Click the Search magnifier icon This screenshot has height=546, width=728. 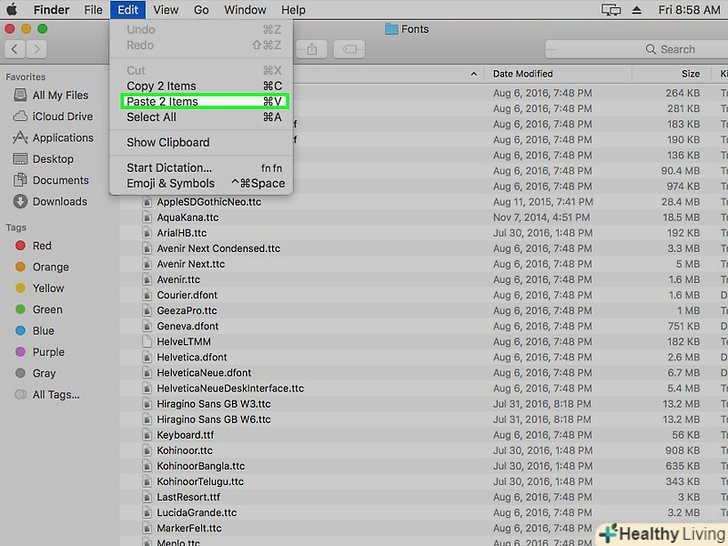[x=651, y=49]
